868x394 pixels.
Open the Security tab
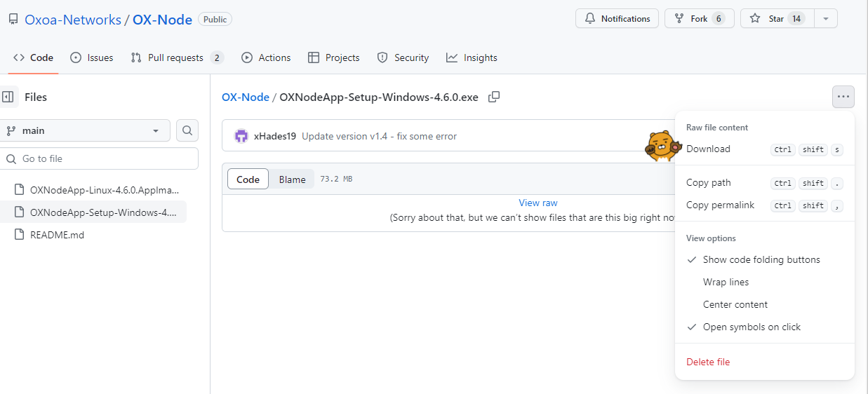403,57
